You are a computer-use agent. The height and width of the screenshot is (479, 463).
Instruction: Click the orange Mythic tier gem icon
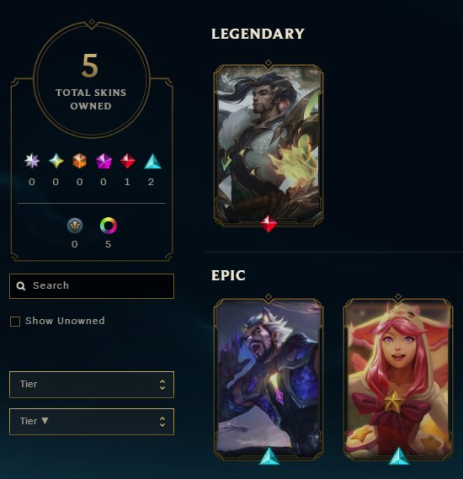click(80, 161)
